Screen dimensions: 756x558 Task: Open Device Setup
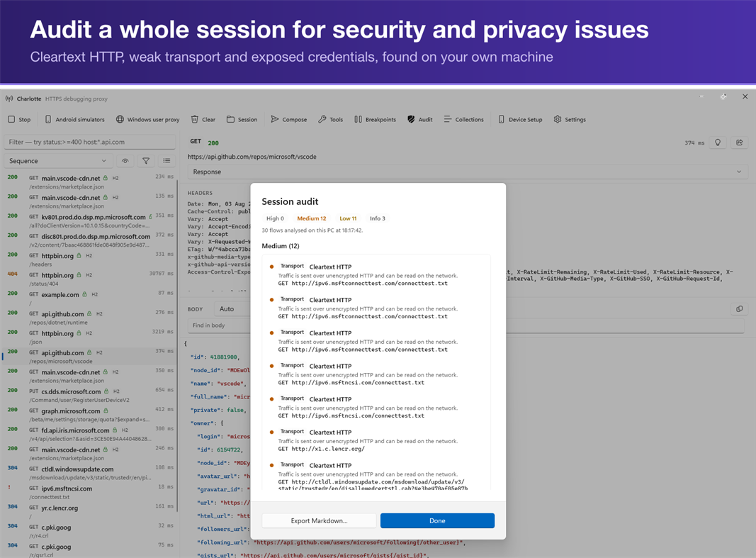tap(520, 120)
